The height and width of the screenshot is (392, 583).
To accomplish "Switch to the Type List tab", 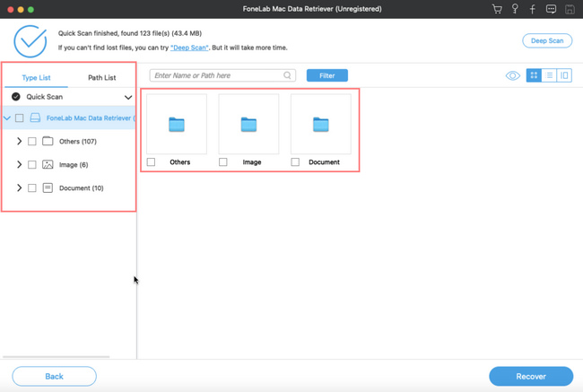I will [36, 78].
